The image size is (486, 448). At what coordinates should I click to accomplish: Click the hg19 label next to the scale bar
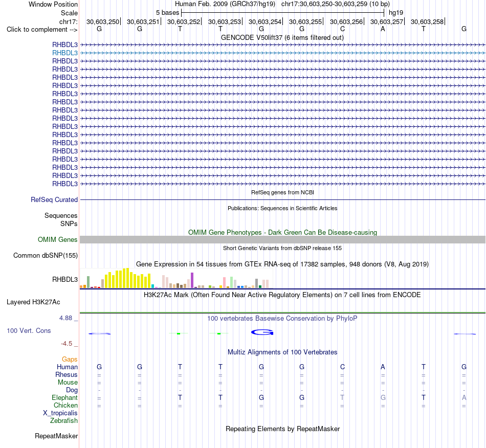(x=396, y=13)
